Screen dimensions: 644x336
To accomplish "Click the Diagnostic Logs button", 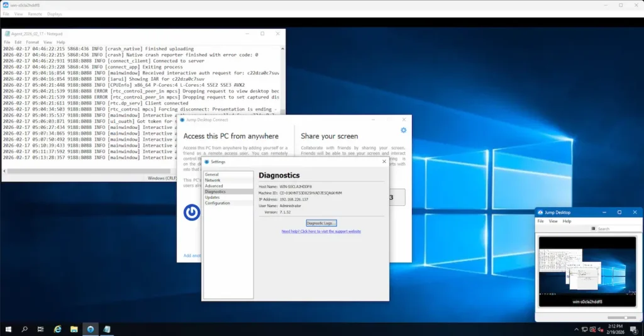I will pos(321,223).
